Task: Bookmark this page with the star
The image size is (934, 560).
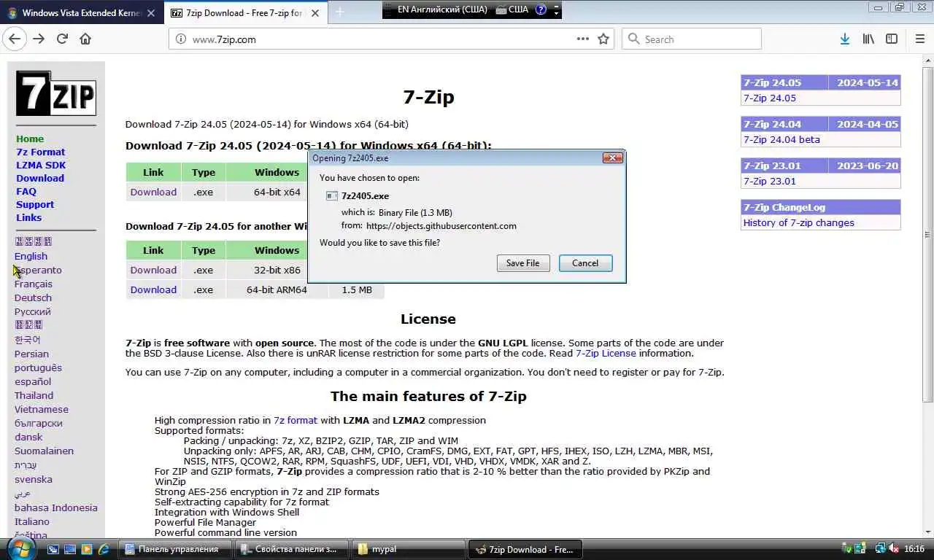Action: pyautogui.click(x=603, y=39)
